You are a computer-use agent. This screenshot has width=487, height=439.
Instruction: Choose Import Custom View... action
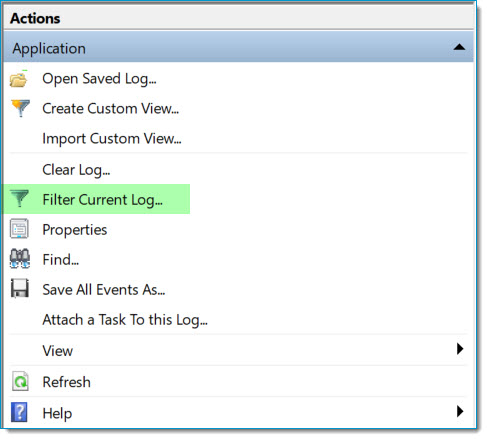click(x=112, y=138)
